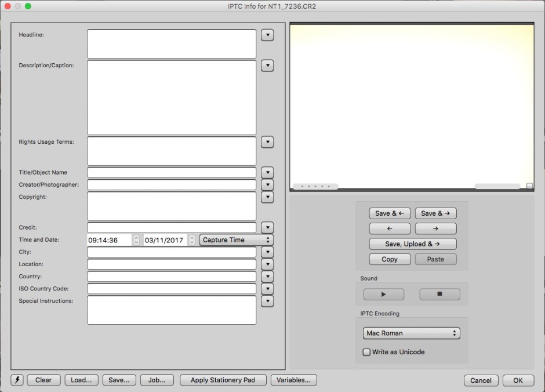Enable Write as Unicode checkbox
This screenshot has width=545, height=392.
point(366,352)
